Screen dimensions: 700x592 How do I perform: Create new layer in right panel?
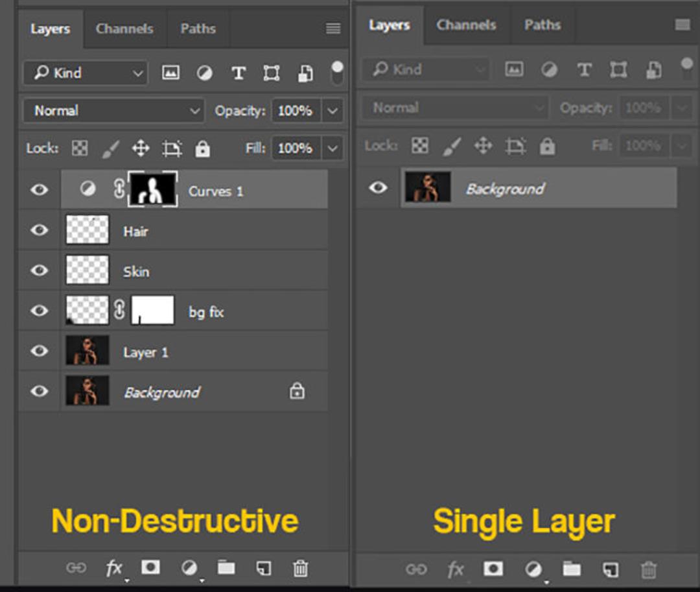[611, 569]
